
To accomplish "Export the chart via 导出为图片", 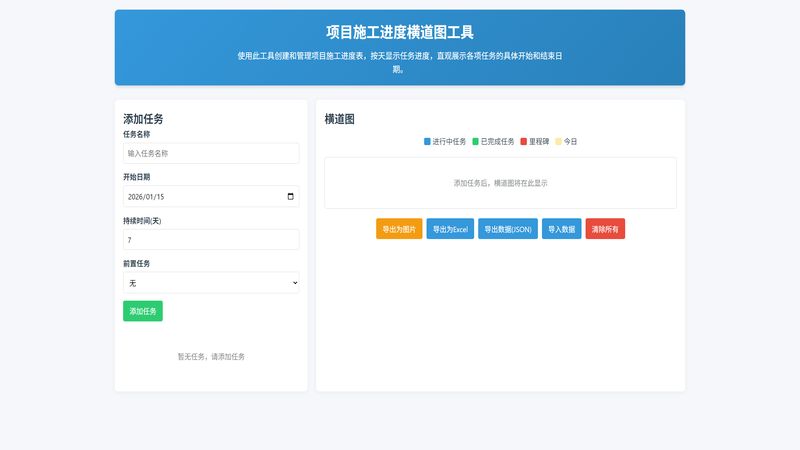I will (x=399, y=229).
